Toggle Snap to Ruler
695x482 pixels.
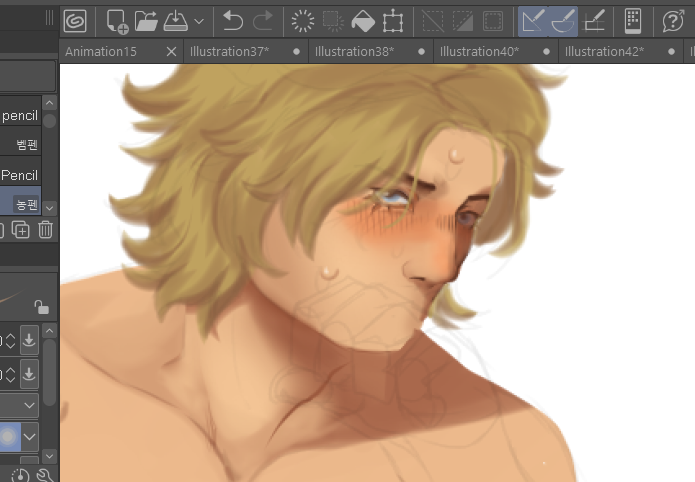pyautogui.click(x=533, y=21)
